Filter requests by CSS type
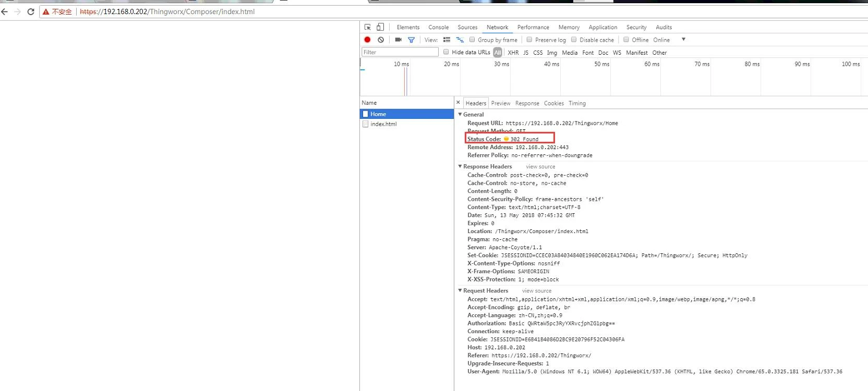This screenshot has width=868, height=391. pos(538,53)
